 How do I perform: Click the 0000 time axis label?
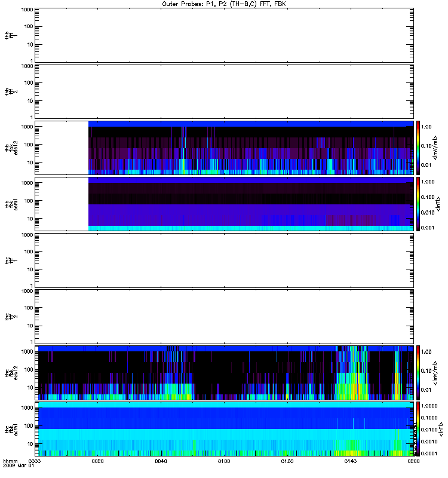pos(34,461)
